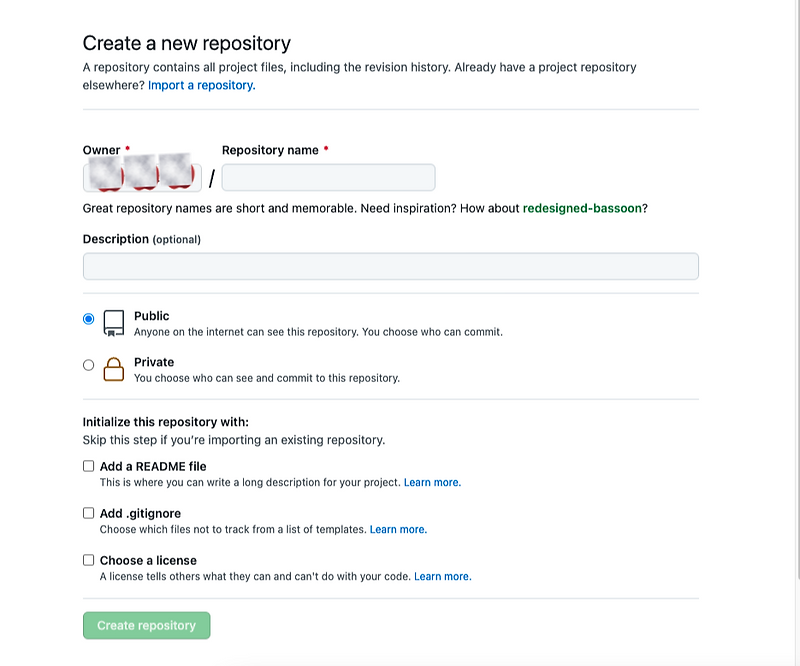The image size is (800, 666).
Task: Check the "Add .gitignore" option
Action: (x=89, y=512)
